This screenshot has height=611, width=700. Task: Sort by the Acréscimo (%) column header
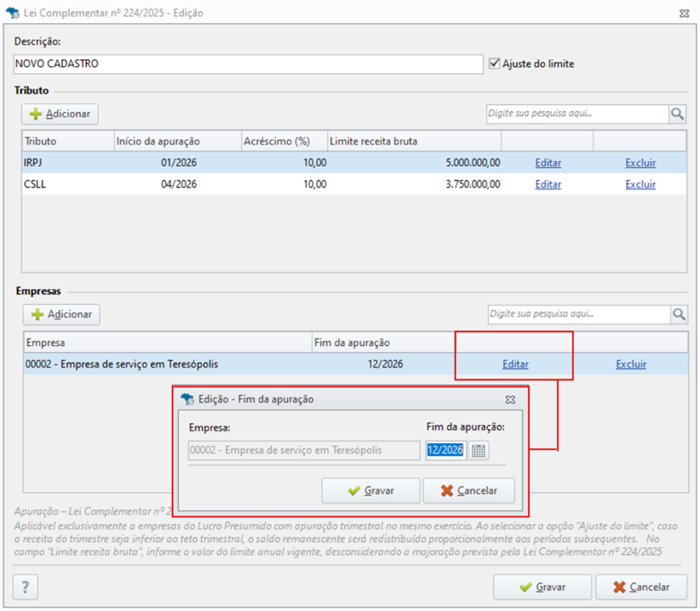(285, 142)
